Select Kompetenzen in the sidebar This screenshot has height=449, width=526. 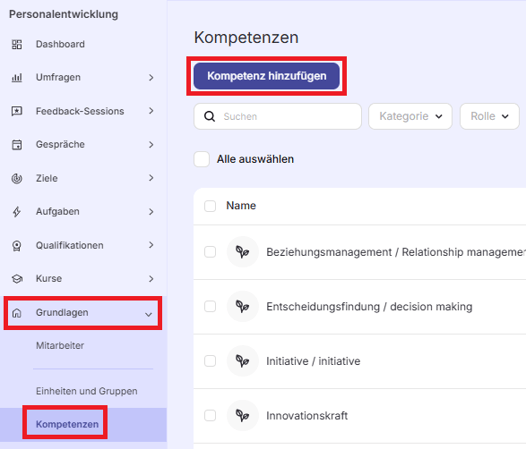tap(67, 424)
